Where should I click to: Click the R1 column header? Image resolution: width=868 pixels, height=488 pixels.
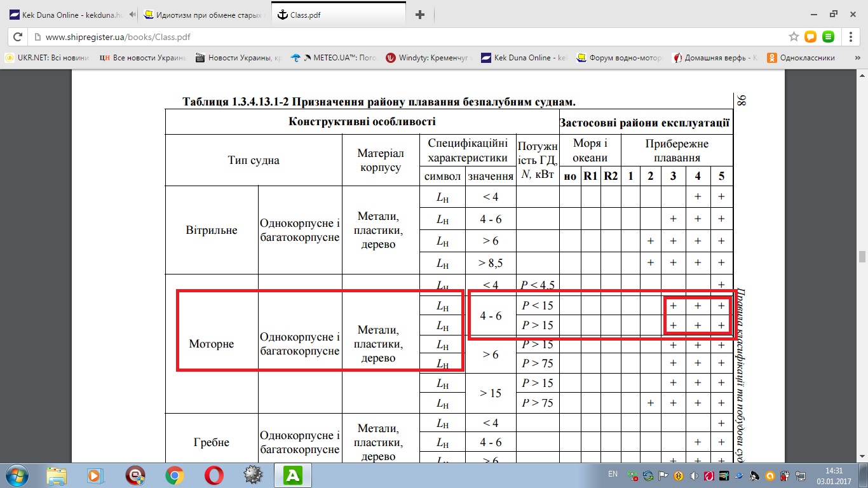[x=590, y=176]
